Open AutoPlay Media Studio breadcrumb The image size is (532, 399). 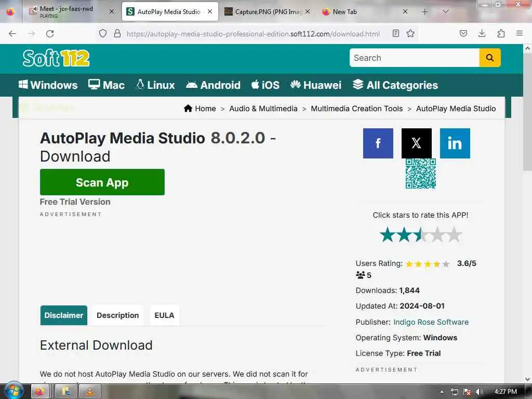[x=456, y=109]
